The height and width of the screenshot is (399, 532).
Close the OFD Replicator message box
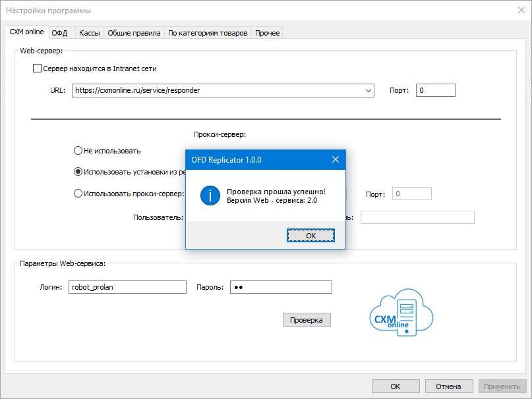pos(335,159)
